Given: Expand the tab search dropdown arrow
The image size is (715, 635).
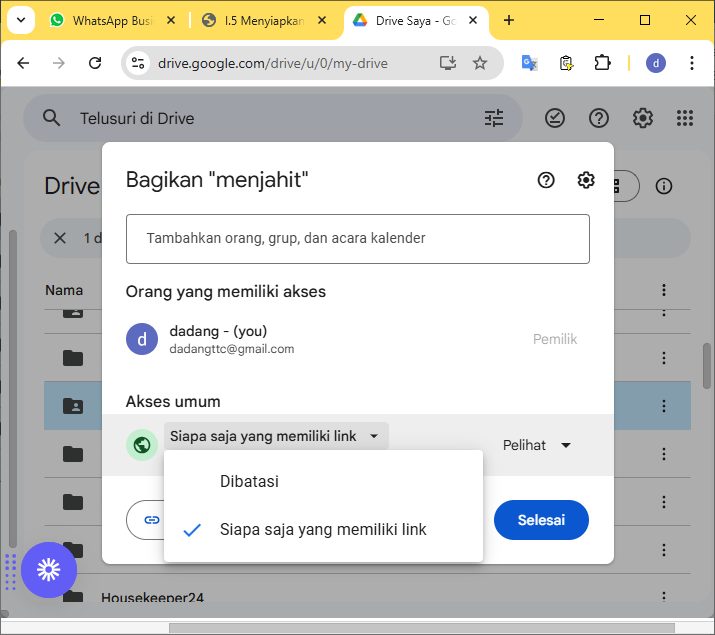Looking at the screenshot, I should [20, 20].
